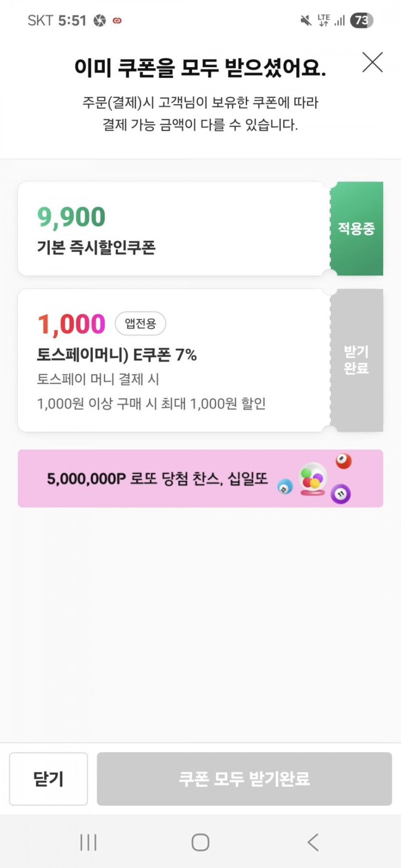Open recent apps from the navigation bar
The width and height of the screenshot is (401, 868).
pyautogui.click(x=88, y=842)
